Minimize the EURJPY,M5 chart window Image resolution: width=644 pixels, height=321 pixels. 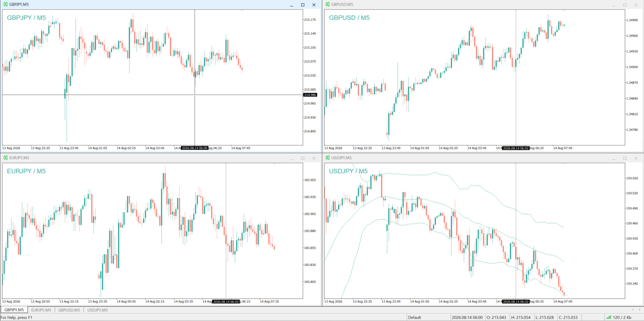point(292,158)
